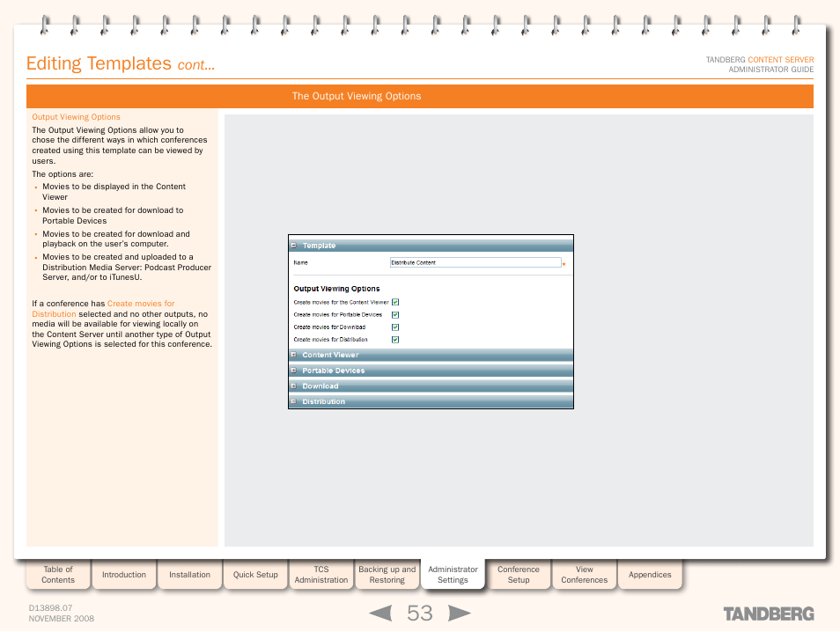840x632 pixels.
Task: Open the Administrator Settings tab
Action: point(453,574)
